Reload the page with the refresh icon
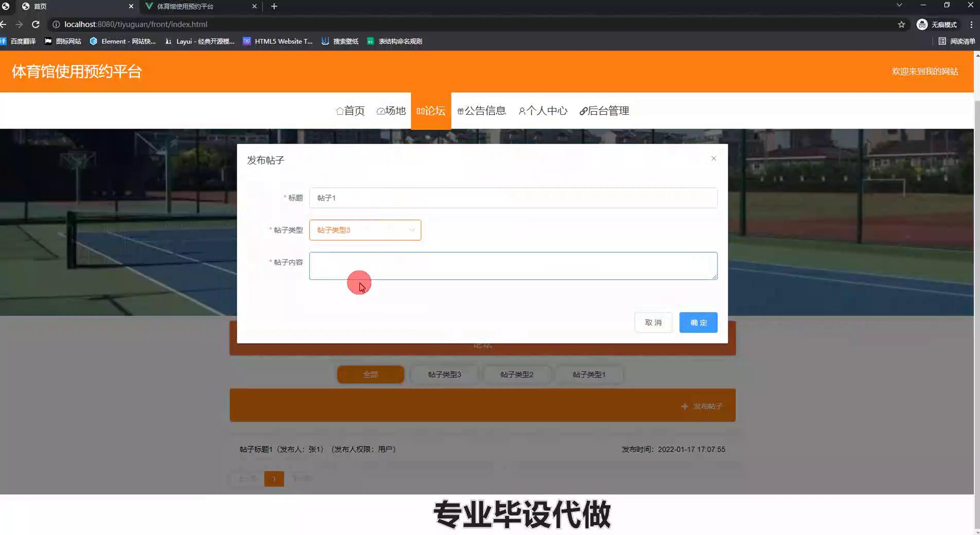Screen dimensions: 980x535 pos(36,24)
